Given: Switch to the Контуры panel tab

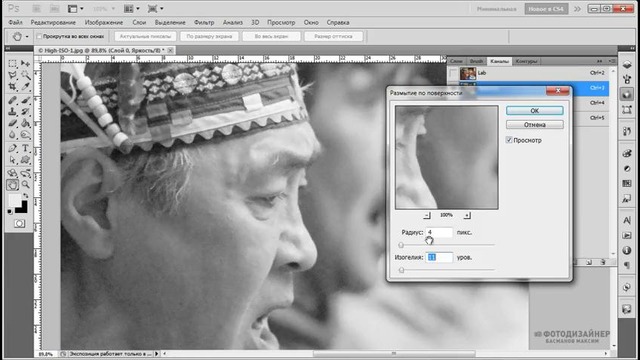Looking at the screenshot, I should coord(526,61).
